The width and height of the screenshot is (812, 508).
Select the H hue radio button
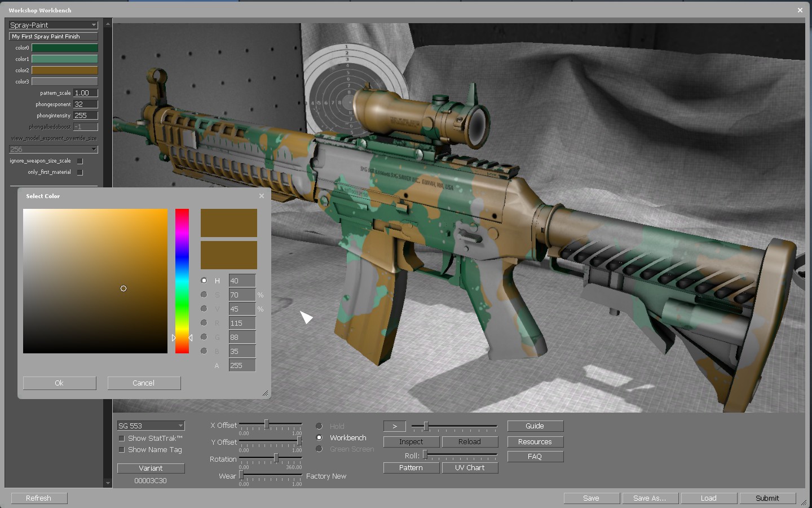click(204, 281)
